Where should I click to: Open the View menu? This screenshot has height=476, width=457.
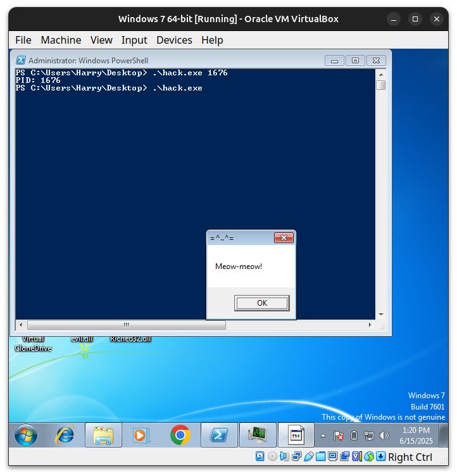point(101,40)
